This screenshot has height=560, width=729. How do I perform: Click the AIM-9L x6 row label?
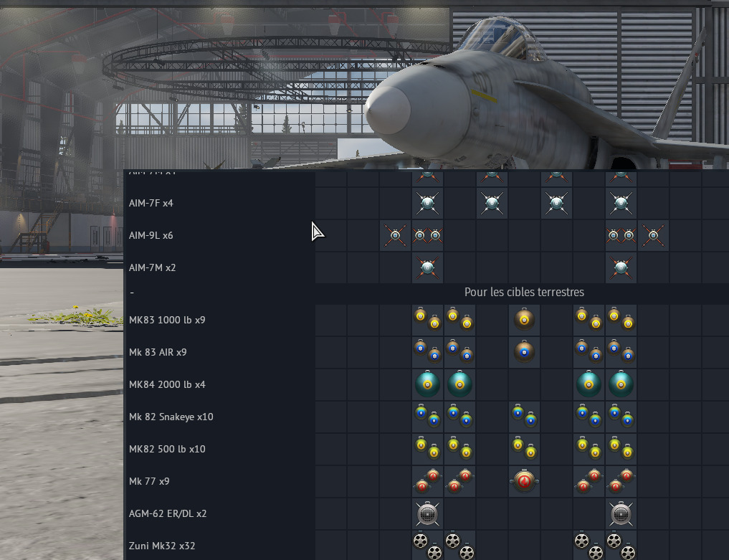click(x=151, y=235)
